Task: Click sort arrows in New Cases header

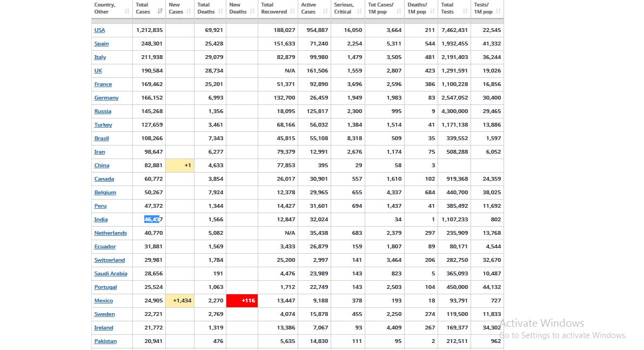Action: [x=189, y=11]
